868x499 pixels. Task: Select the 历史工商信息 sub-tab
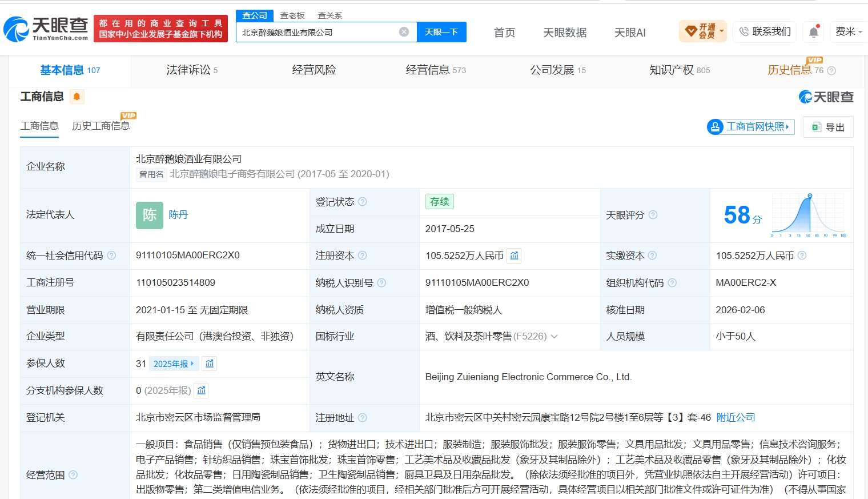tap(101, 126)
